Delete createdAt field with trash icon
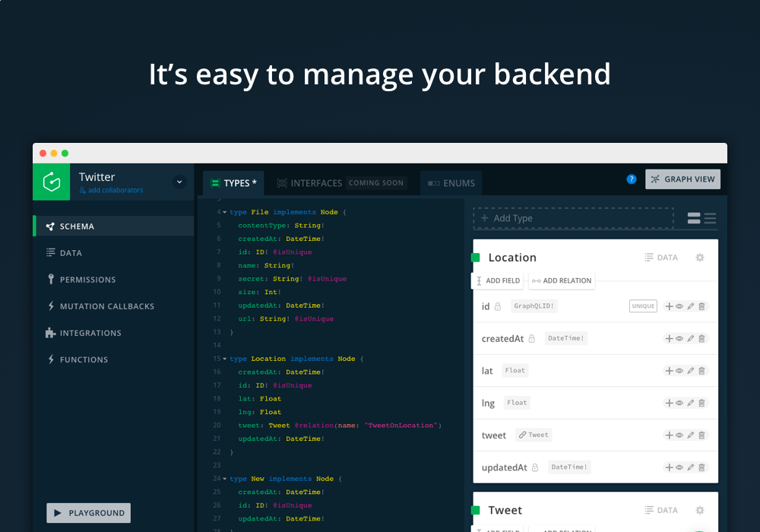This screenshot has height=532, width=760. coord(701,339)
